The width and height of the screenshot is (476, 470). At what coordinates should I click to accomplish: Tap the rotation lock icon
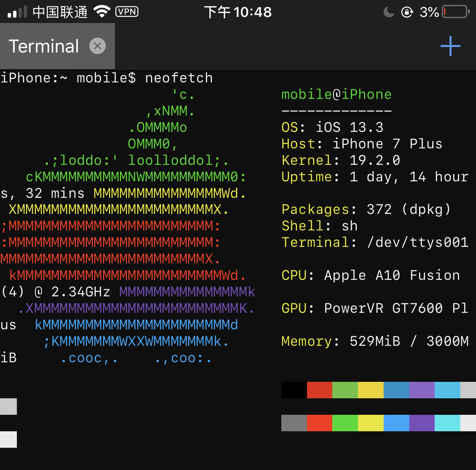coord(407,12)
